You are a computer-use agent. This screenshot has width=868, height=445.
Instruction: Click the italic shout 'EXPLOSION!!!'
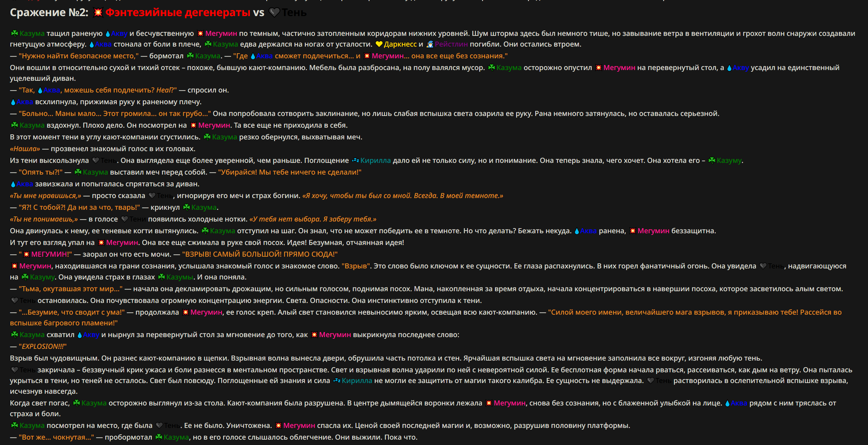click(x=43, y=347)
